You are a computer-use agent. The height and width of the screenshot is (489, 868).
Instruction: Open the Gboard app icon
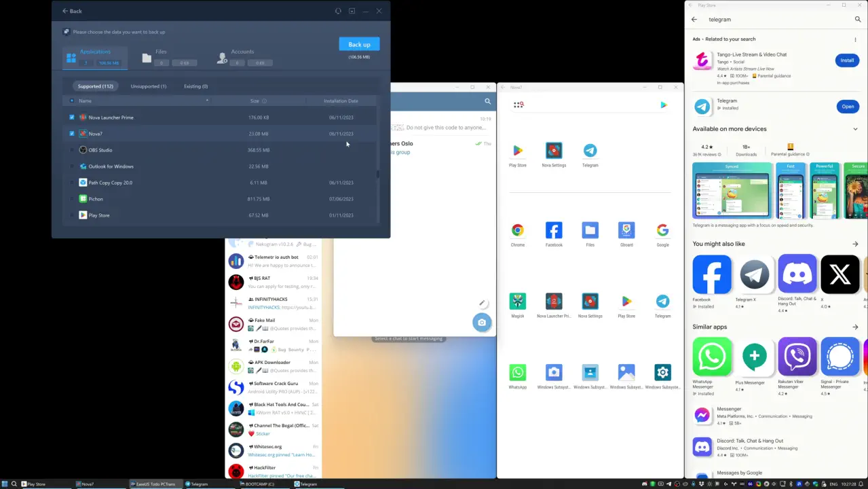pyautogui.click(x=626, y=230)
